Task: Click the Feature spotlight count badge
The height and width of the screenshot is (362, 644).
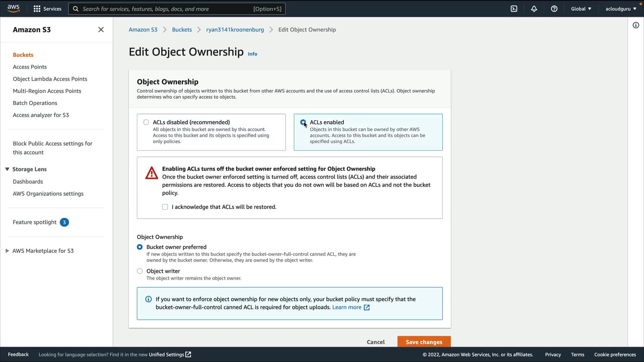Action: coord(64,222)
